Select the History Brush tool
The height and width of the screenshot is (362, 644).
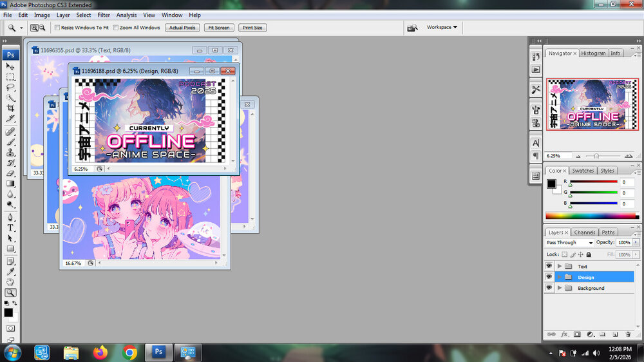point(10,163)
